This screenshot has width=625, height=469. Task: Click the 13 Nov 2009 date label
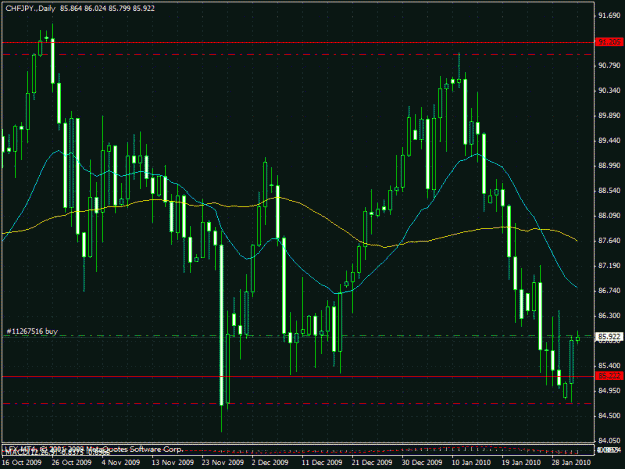[173, 462]
